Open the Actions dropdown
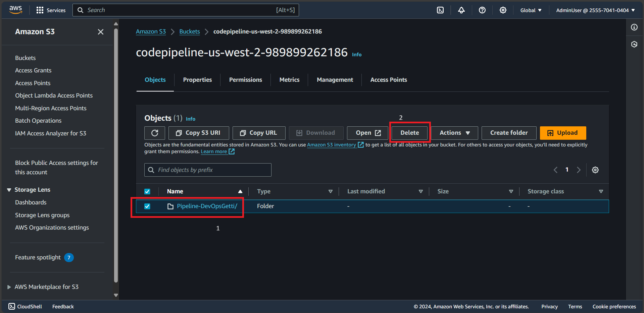 pyautogui.click(x=454, y=133)
